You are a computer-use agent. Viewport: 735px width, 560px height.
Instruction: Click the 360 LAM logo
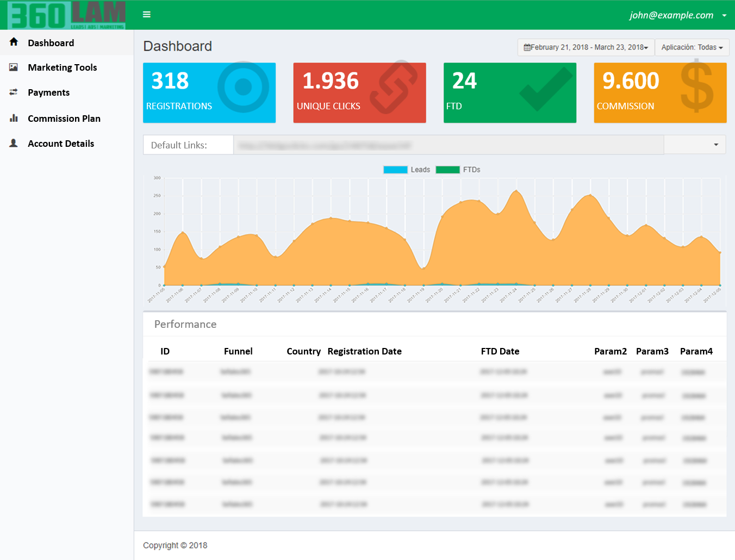[67, 15]
